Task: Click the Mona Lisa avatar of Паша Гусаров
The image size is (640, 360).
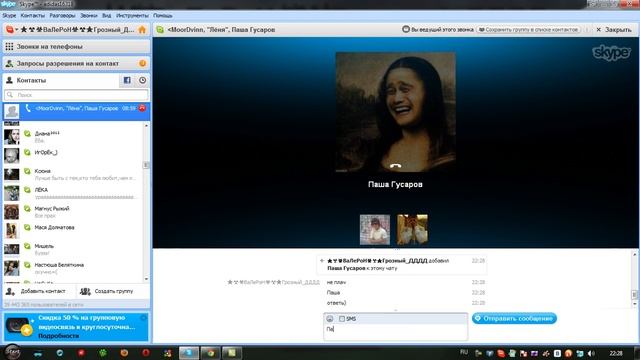Action: [396, 112]
